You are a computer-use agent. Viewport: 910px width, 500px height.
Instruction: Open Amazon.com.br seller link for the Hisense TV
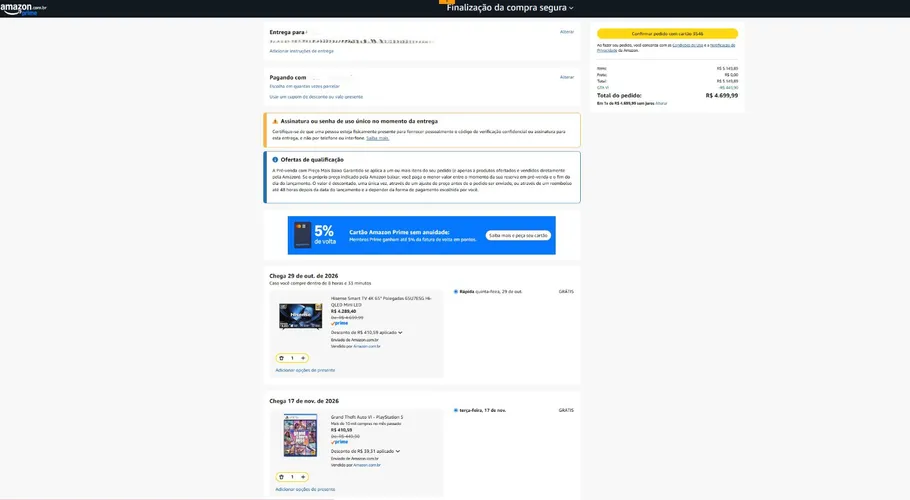[367, 346]
